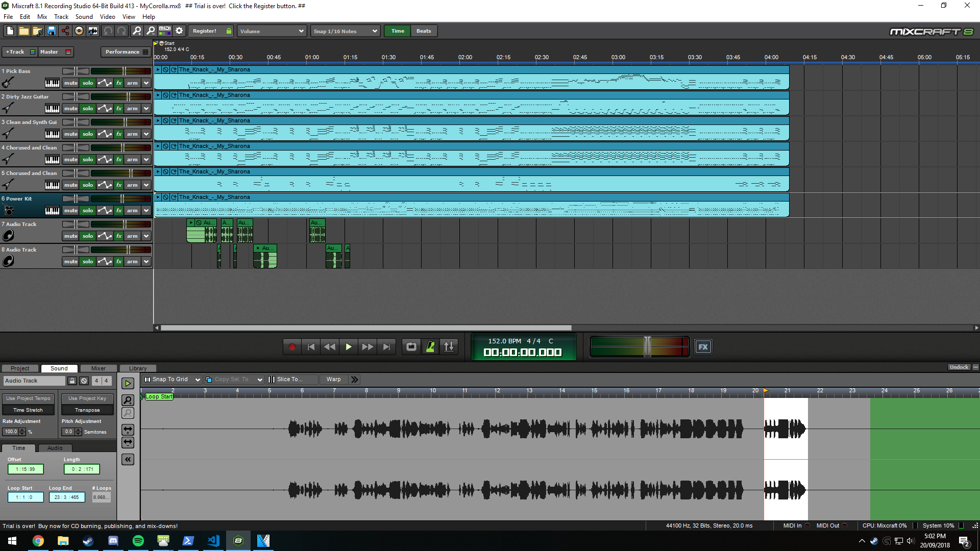Click the main transport play button
The image size is (980, 551).
tap(349, 347)
